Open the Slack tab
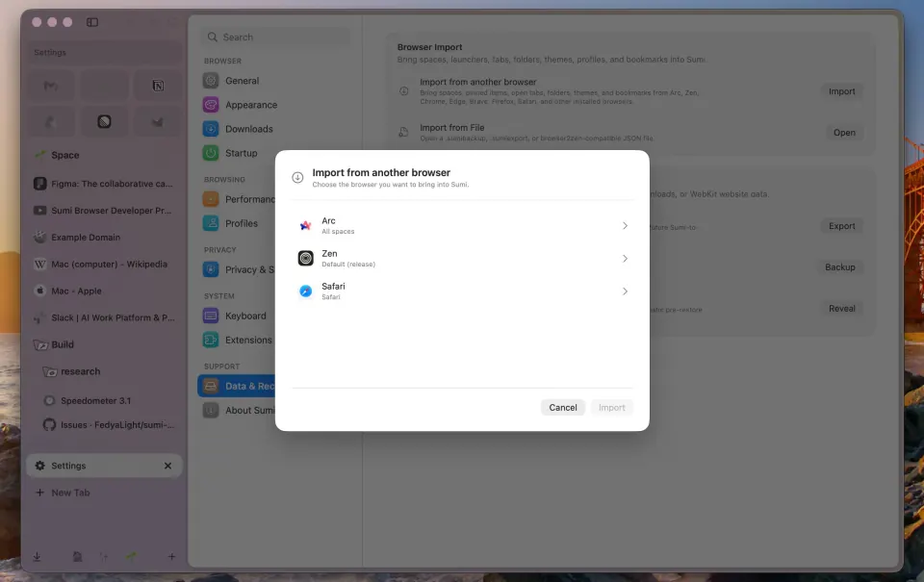The image size is (924, 582). tap(104, 318)
